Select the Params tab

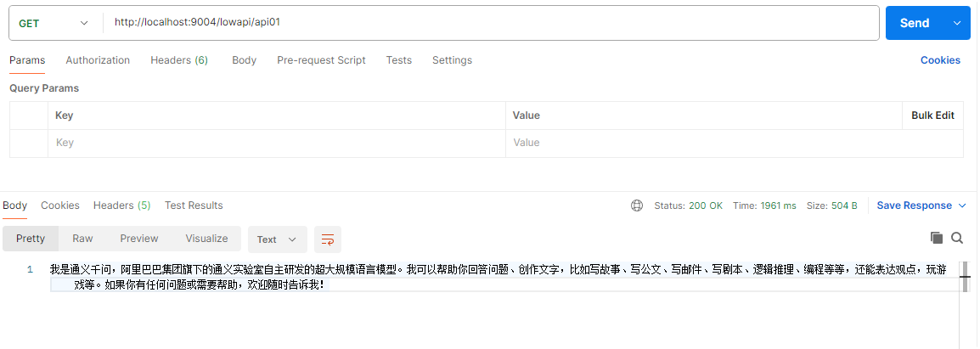click(x=27, y=60)
